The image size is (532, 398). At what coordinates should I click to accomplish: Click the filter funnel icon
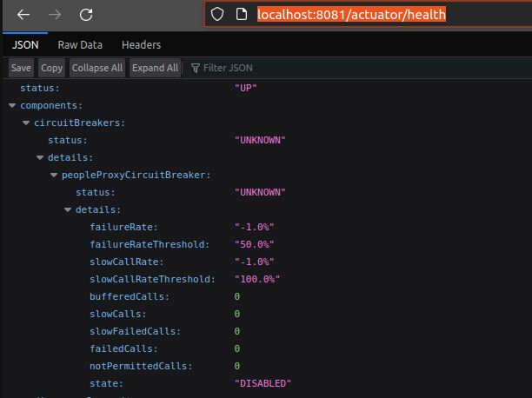coord(196,68)
